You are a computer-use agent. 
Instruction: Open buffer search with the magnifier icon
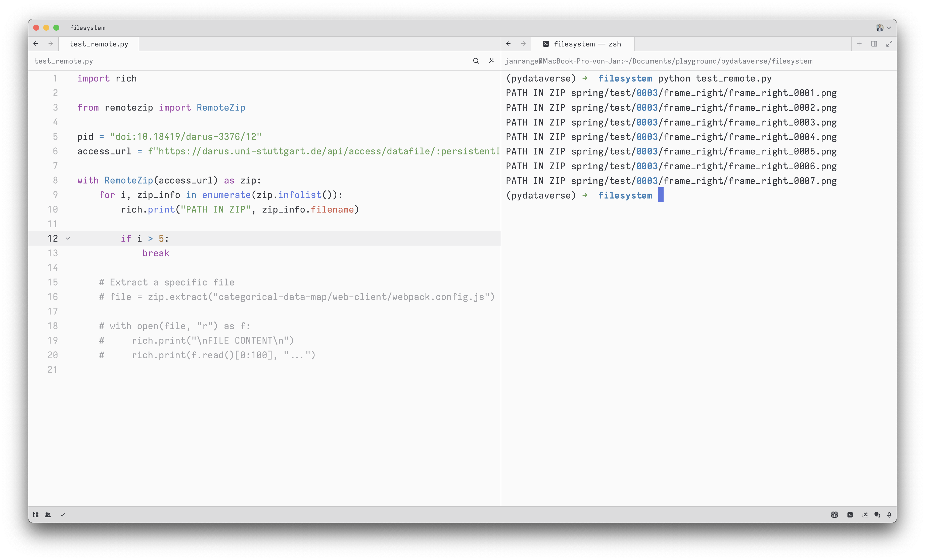[476, 61]
